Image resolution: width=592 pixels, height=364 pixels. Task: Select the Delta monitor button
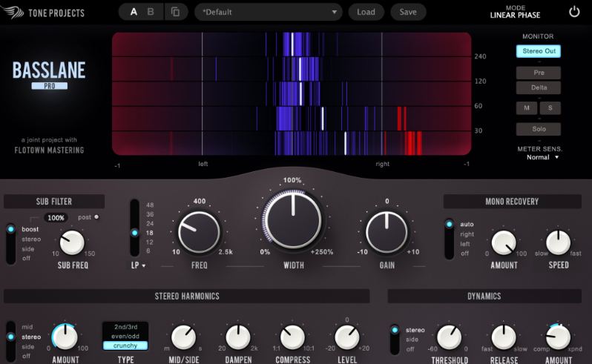coord(539,87)
